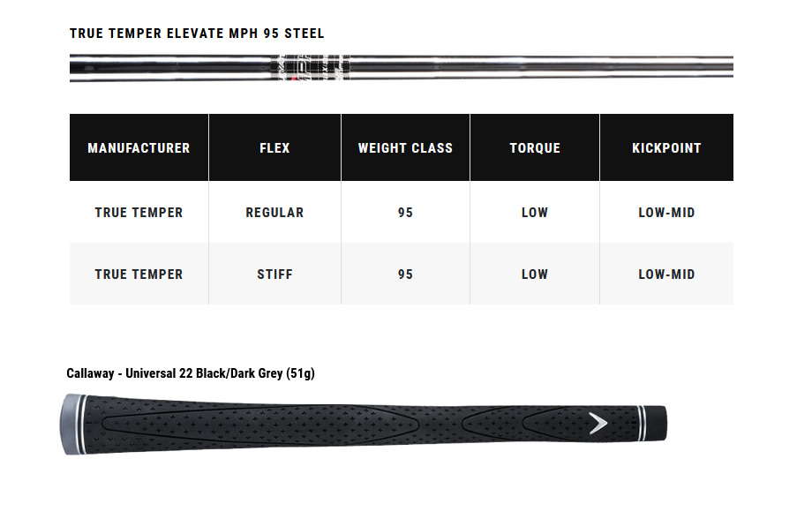Click the shaft label band graphic
812x519 pixels.
coord(310,67)
